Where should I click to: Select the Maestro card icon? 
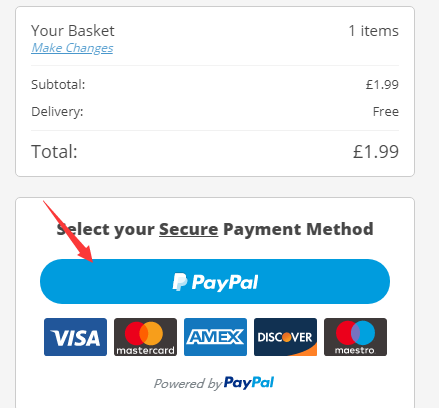(x=355, y=337)
